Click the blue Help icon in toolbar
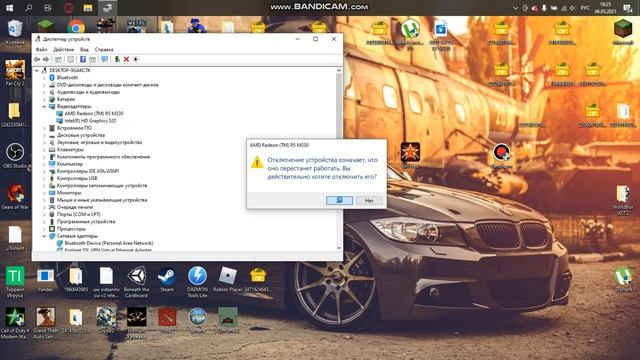Image resolution: width=640 pixels, height=360 pixels. [82, 60]
